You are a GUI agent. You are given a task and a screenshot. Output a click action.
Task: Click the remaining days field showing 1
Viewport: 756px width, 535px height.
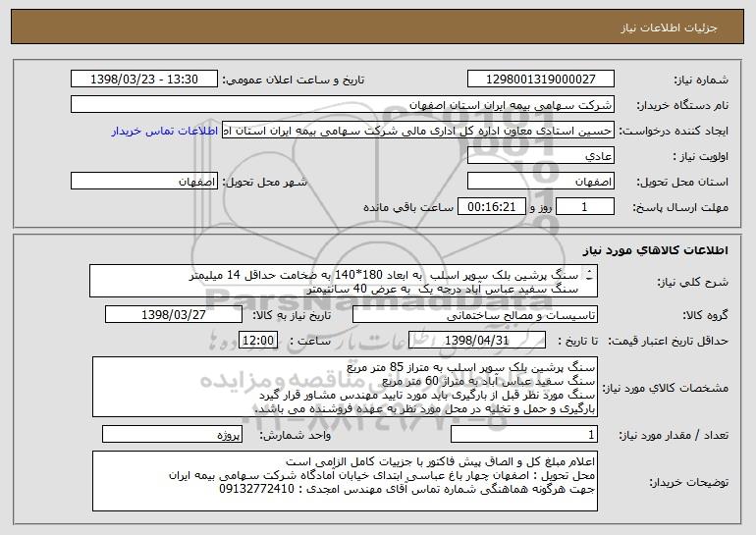pos(585,207)
